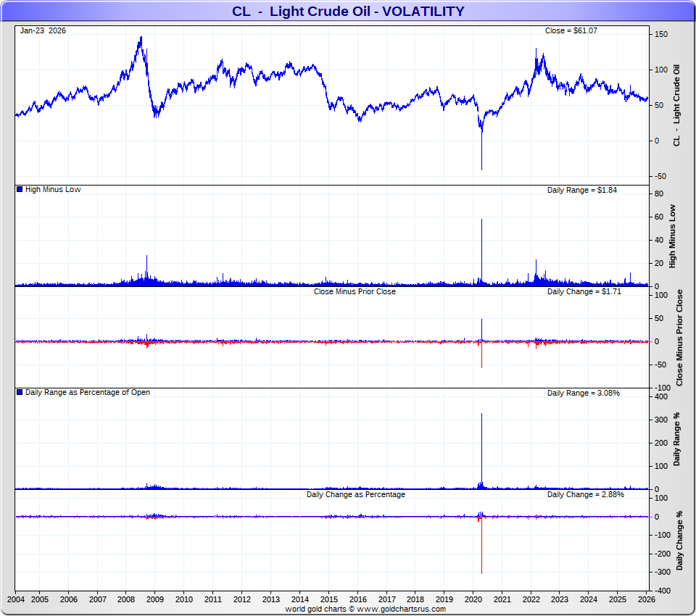Click the 'Daily Change as Percentage' panel heading
696x616 pixels.
pyautogui.click(x=355, y=494)
